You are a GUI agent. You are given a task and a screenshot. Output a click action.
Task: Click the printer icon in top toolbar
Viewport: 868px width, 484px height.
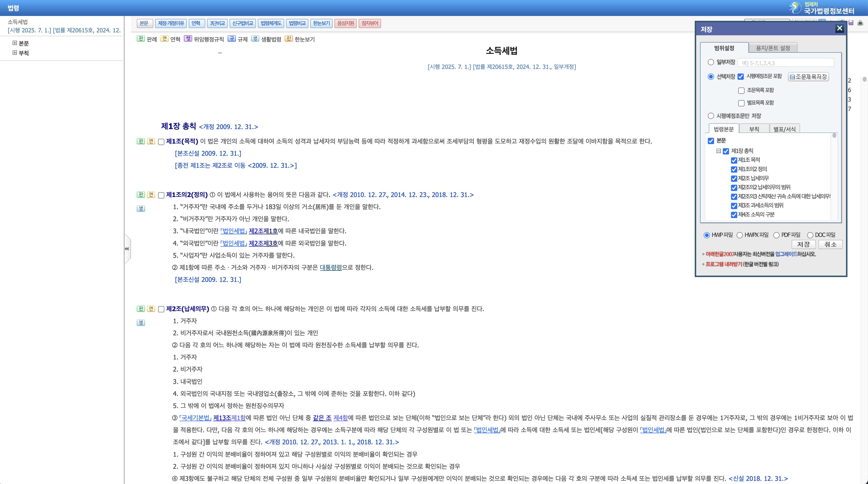(x=860, y=23)
